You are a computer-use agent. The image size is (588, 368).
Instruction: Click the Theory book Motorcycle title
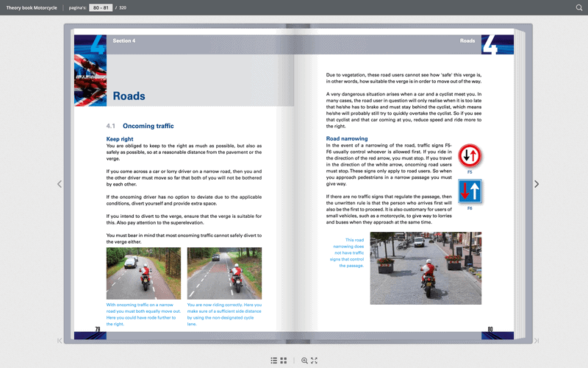pyautogui.click(x=32, y=7)
